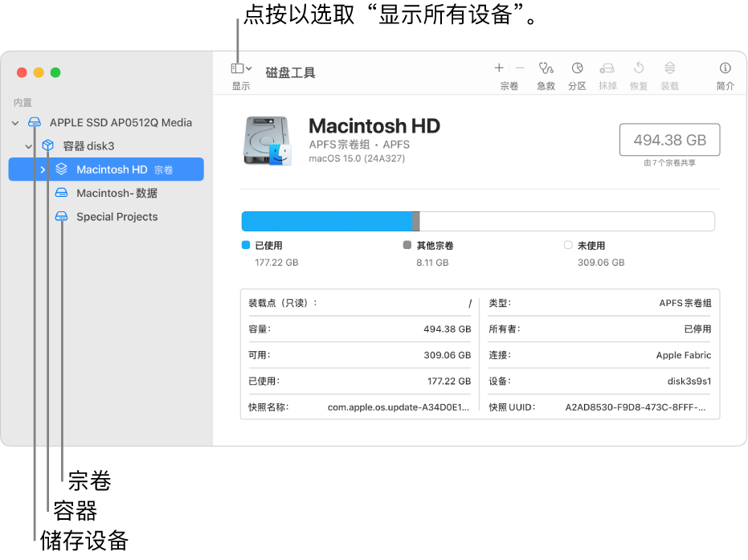Click the 设备 disk3s9s1 row
This screenshot has width=748, height=560.
pos(599,382)
